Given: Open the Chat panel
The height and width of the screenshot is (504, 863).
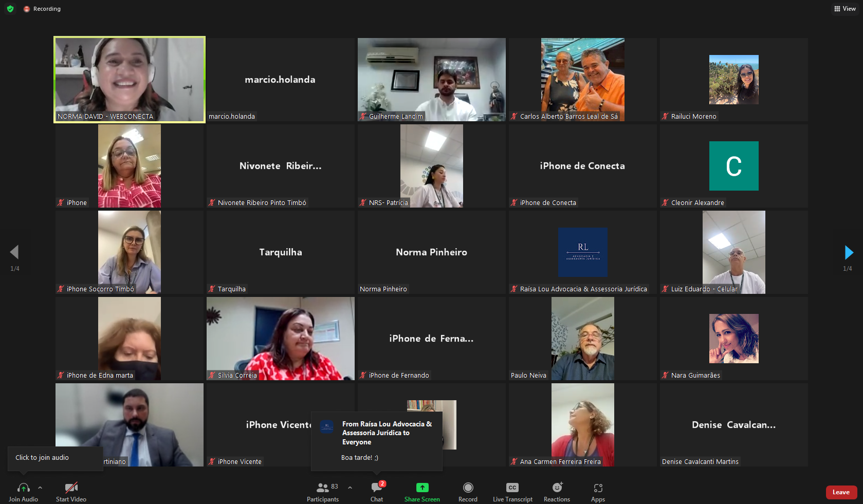Looking at the screenshot, I should 377,488.
